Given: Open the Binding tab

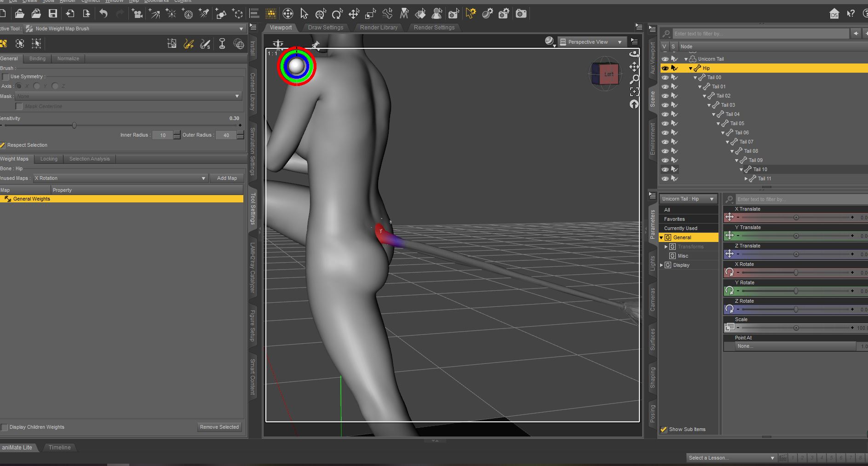Looking at the screenshot, I should point(37,59).
